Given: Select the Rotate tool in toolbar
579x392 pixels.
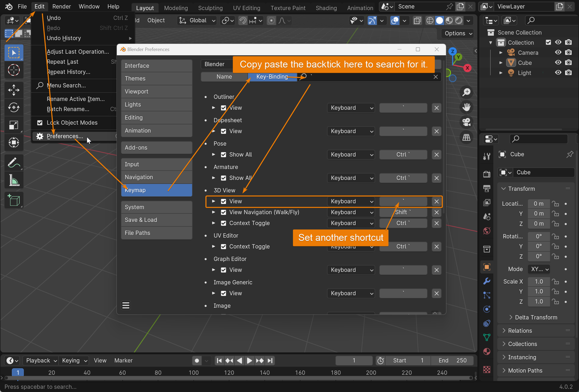Looking at the screenshot, I should [14, 108].
